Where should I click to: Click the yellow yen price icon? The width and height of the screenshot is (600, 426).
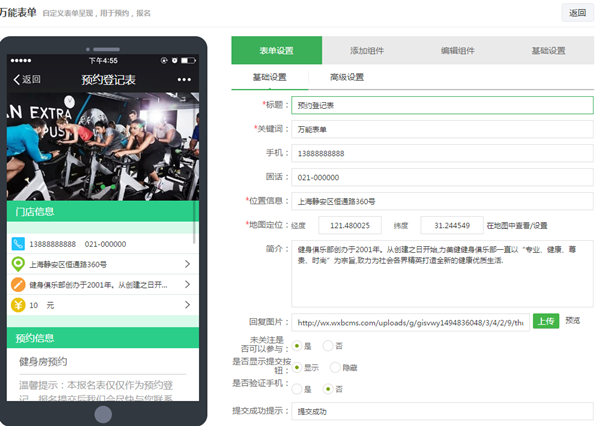[18, 305]
